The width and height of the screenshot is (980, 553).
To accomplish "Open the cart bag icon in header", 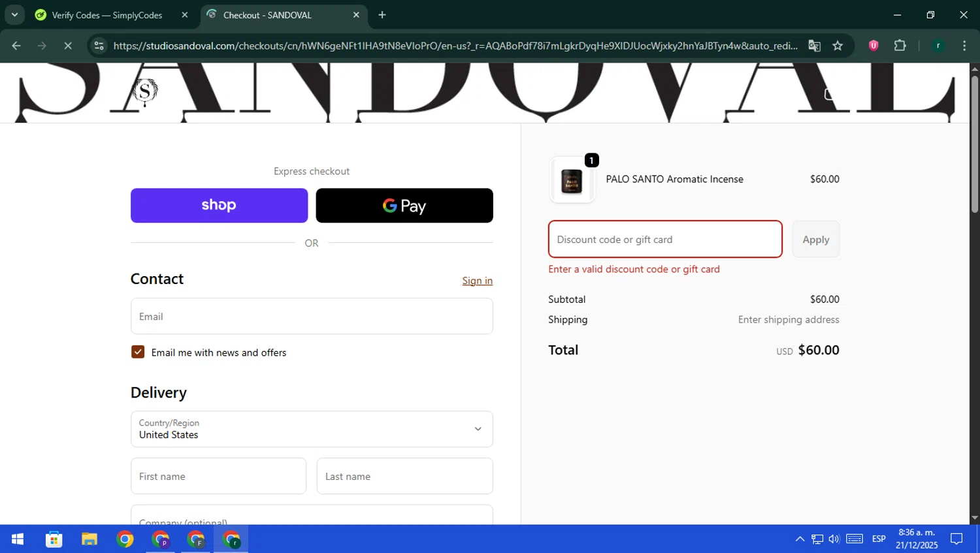I will click(x=828, y=94).
